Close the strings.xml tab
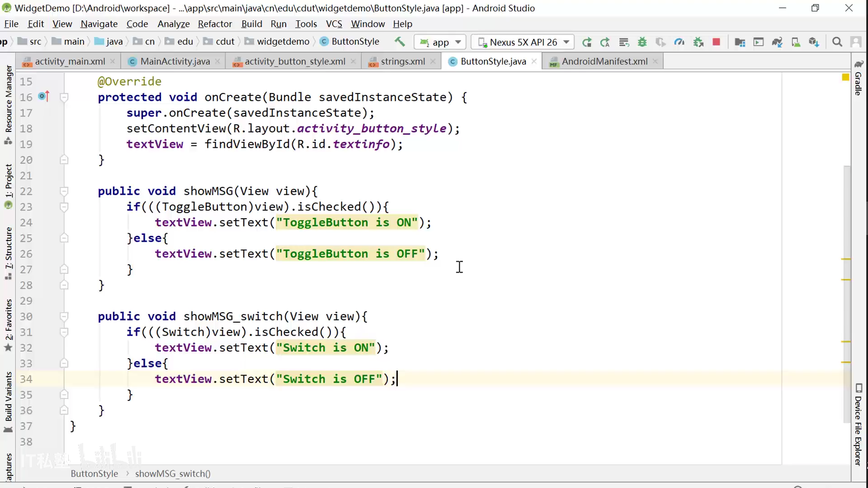The width and height of the screenshot is (868, 488). [433, 61]
